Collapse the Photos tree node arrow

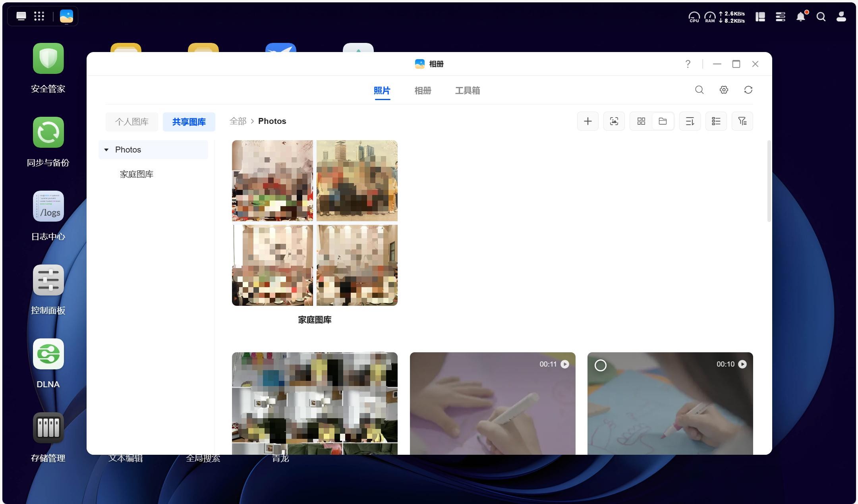106,150
